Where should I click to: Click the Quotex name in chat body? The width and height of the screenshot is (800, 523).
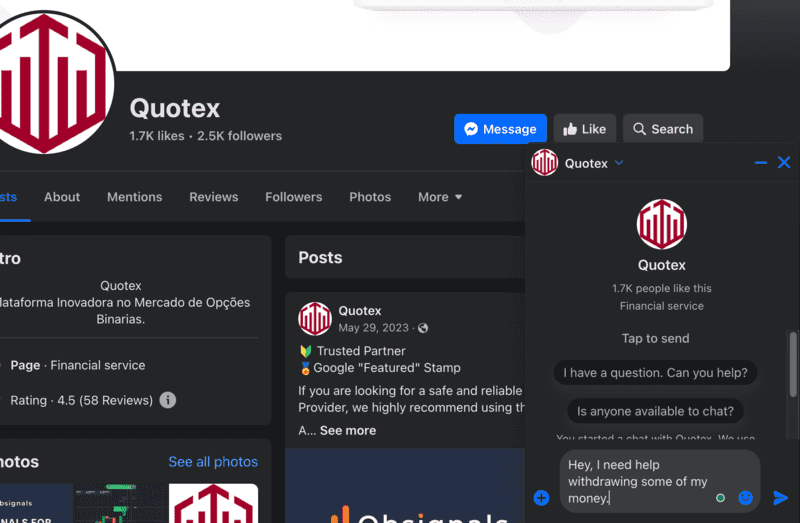pyautogui.click(x=662, y=265)
